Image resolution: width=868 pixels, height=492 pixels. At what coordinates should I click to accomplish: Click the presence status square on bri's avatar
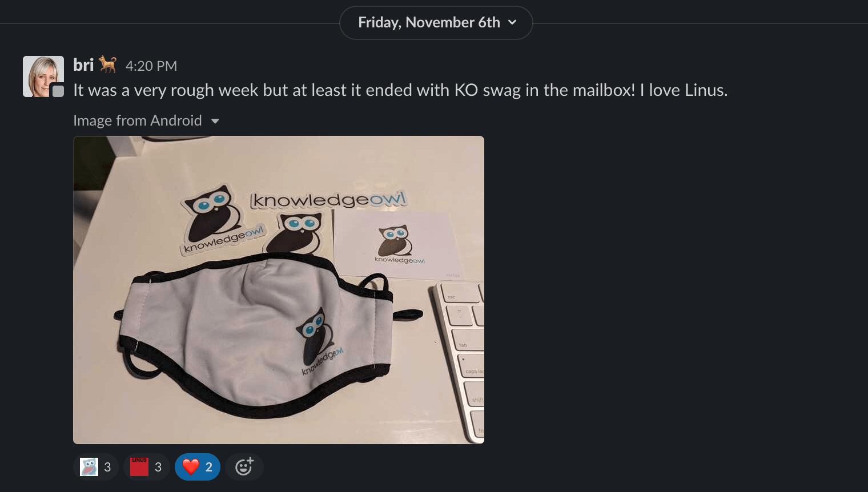point(58,90)
